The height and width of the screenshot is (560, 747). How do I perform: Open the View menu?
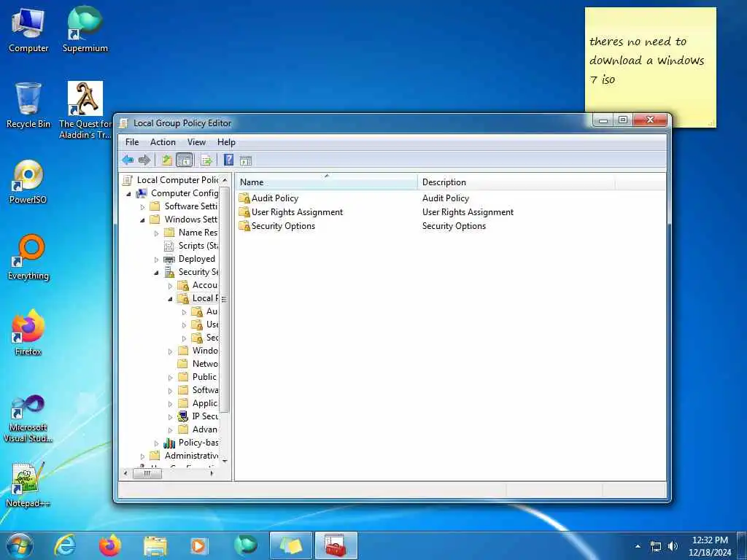tap(196, 142)
